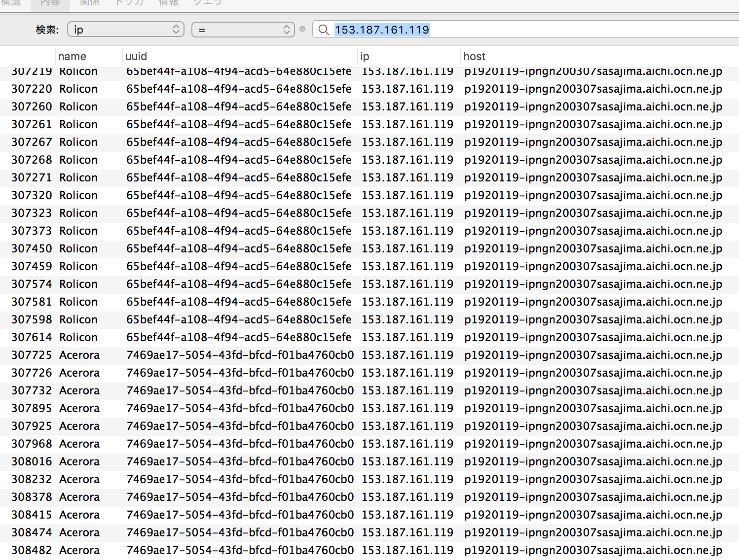Image resolution: width=739 pixels, height=560 pixels.
Task: Click the ip cell in row 307450
Action: click(x=407, y=248)
